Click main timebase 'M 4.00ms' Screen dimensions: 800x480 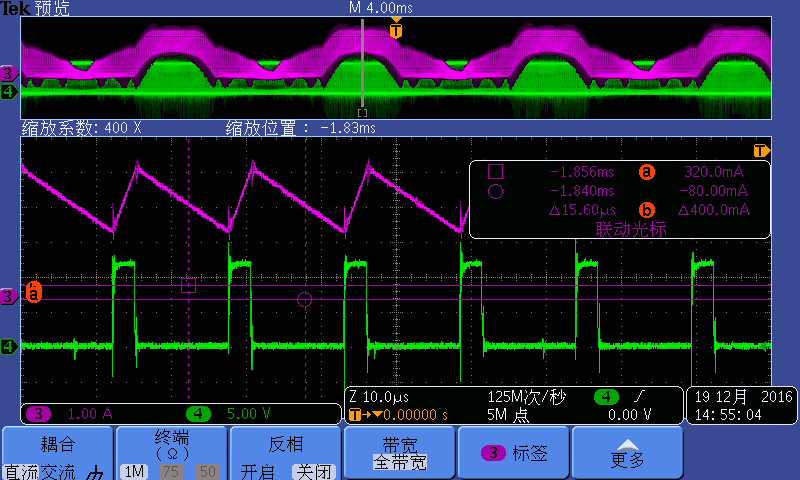(381, 8)
